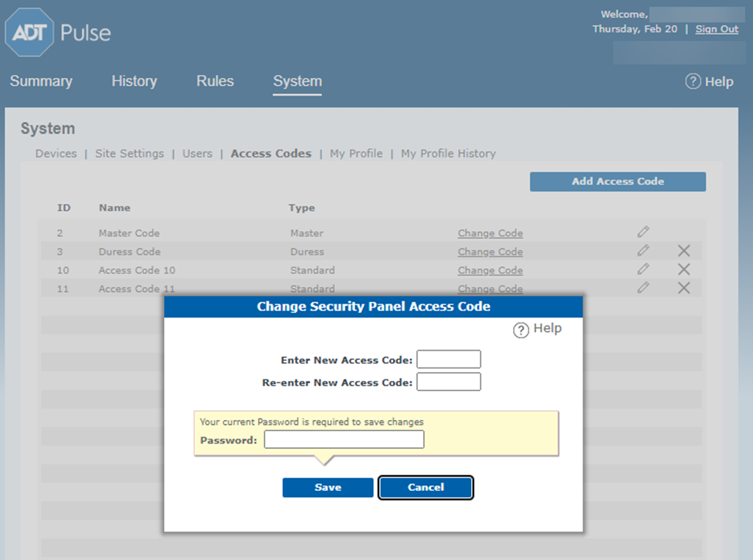Click the ADT Pulse logo

pyautogui.click(x=58, y=32)
